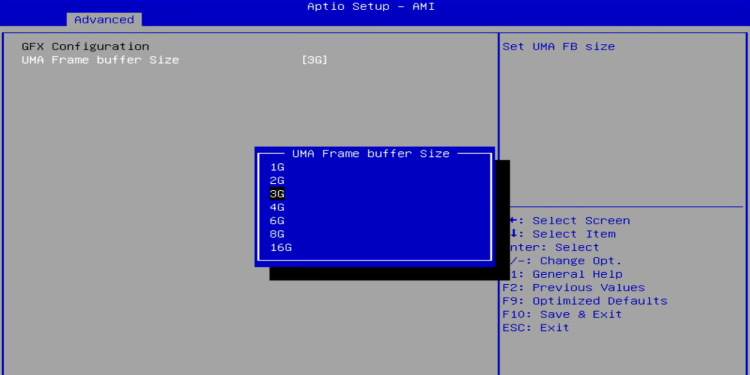This screenshot has height=375, width=750.
Task: Select the UMA Frame buffer Size setting
Action: pyautogui.click(x=100, y=60)
